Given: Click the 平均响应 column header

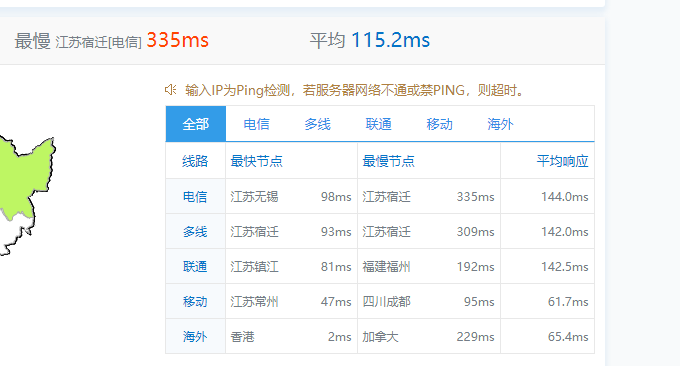Looking at the screenshot, I should (x=562, y=161).
